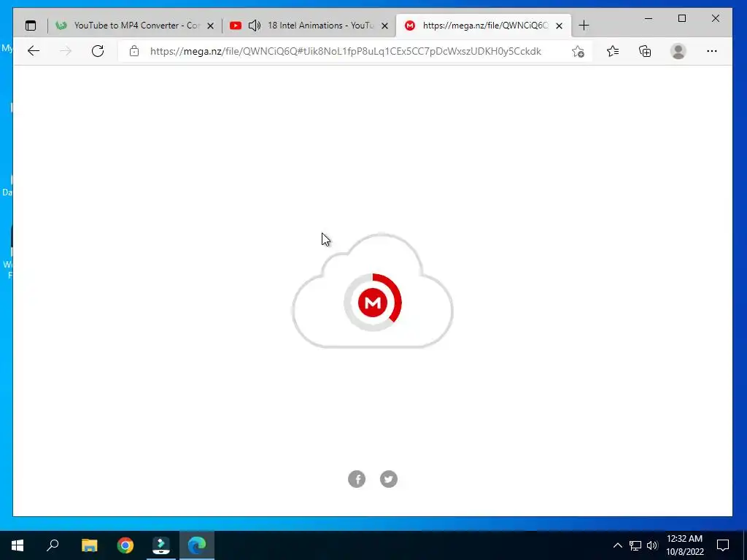Open the video editor app on taskbar
The image size is (747, 560).
coord(161,545)
